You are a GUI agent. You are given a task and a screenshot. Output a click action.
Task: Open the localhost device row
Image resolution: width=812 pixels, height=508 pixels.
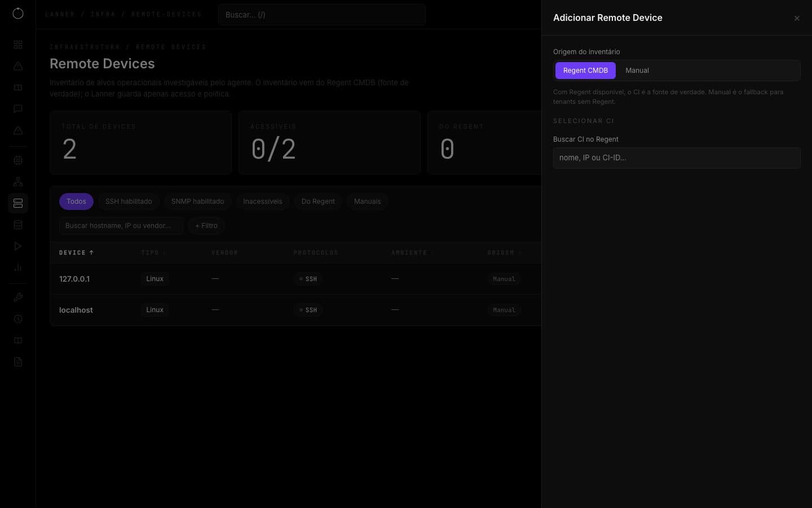pyautogui.click(x=295, y=310)
